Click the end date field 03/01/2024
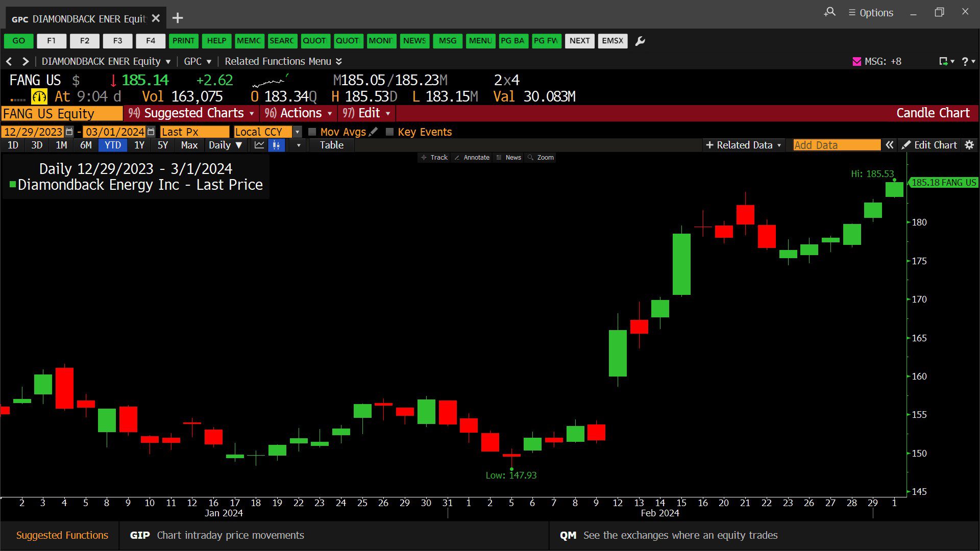Screen dimensions: 980x551 114,132
